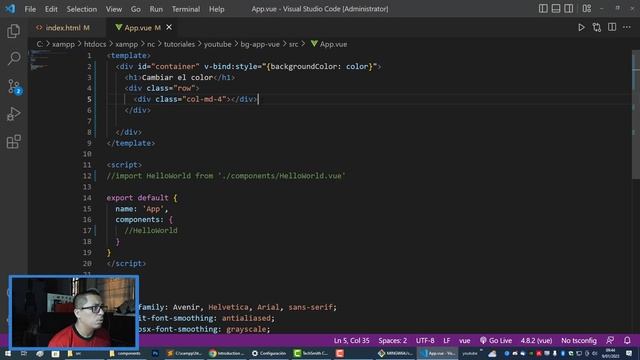This screenshot has width=640, height=360.
Task: Select language mode vue in the status bar
Action: [x=464, y=340]
